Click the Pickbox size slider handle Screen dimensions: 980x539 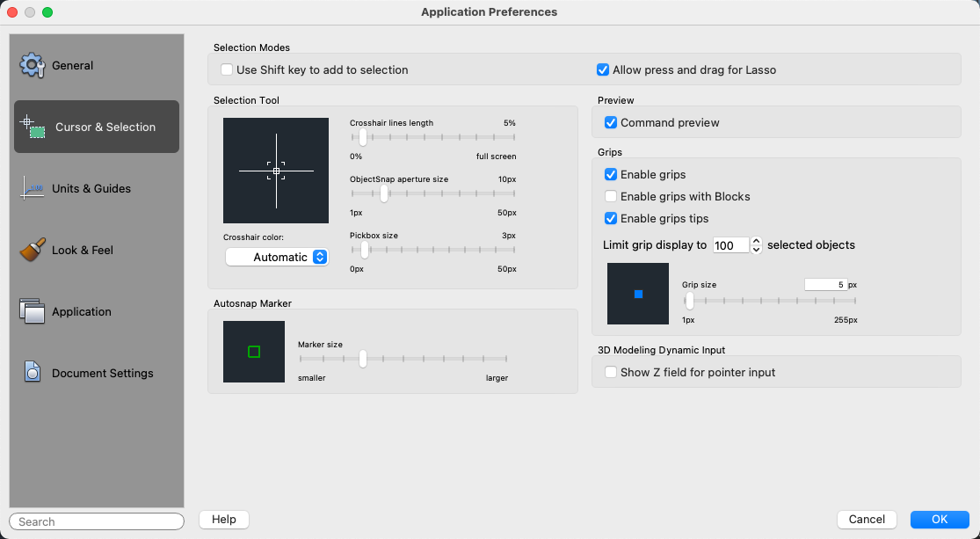[365, 250]
